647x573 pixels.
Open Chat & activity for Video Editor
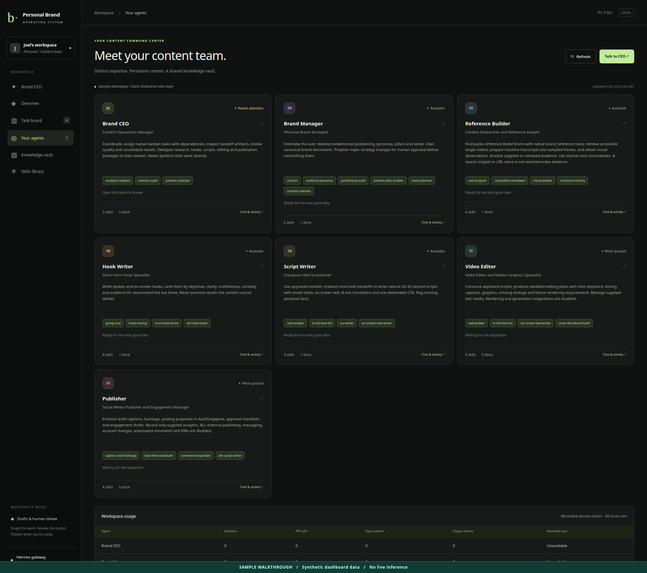[614, 354]
